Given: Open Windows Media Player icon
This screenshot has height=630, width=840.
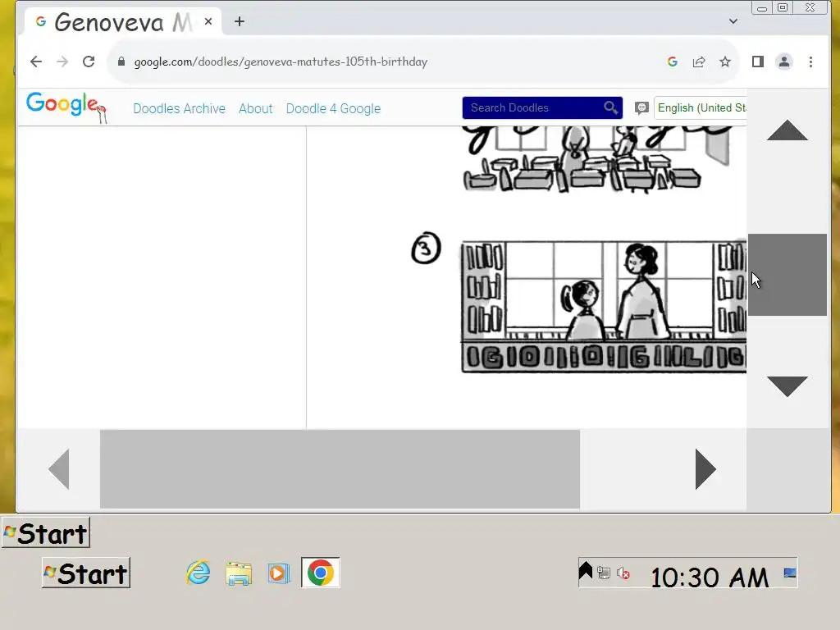Looking at the screenshot, I should click(279, 573).
